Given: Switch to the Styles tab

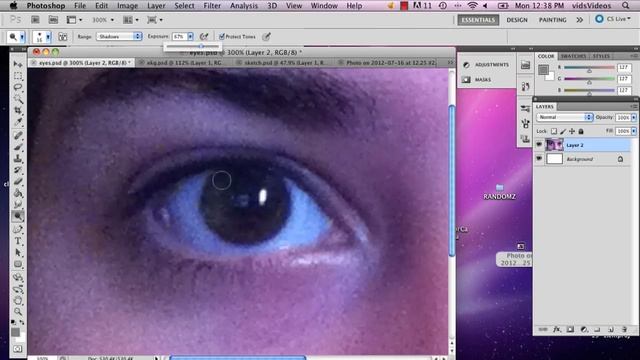Looking at the screenshot, I should point(601,56).
